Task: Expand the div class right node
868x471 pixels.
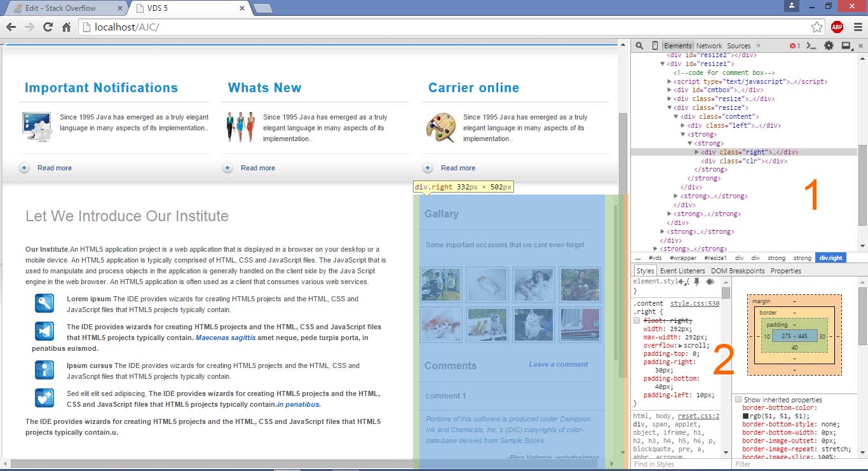Action: click(697, 152)
